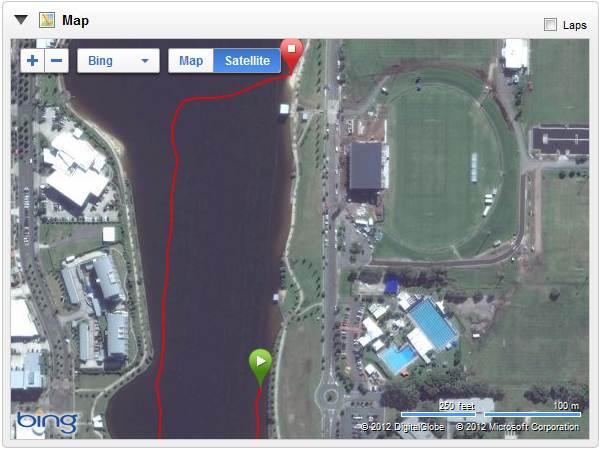
Task: Zoom in with the plus button
Action: pos(32,60)
